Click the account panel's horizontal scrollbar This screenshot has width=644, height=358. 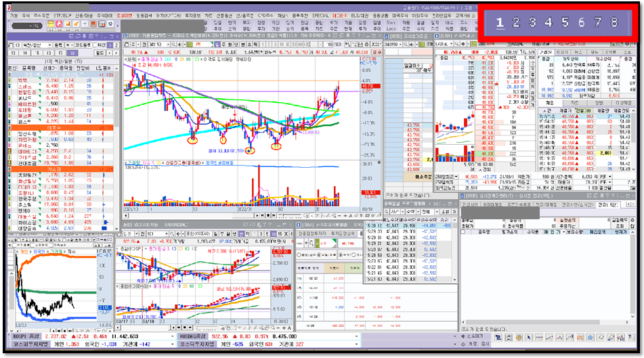546,322
